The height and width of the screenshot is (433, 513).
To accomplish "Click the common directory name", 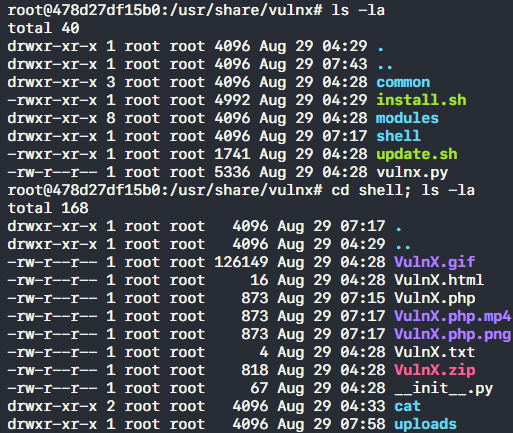I will [403, 82].
